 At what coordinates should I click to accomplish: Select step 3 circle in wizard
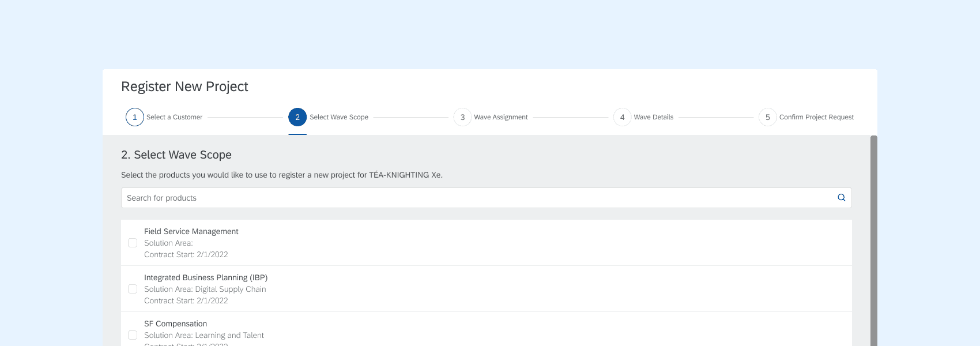pos(462,117)
